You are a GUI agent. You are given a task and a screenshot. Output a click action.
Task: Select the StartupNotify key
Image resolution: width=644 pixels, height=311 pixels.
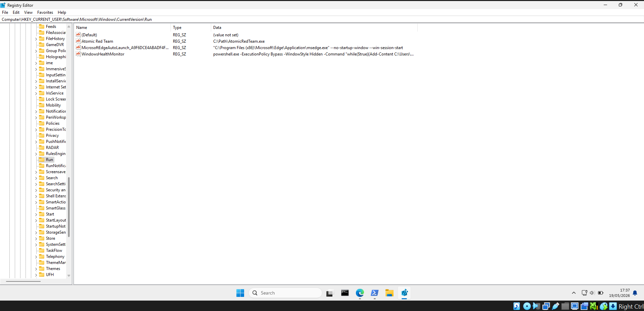pyautogui.click(x=56, y=226)
